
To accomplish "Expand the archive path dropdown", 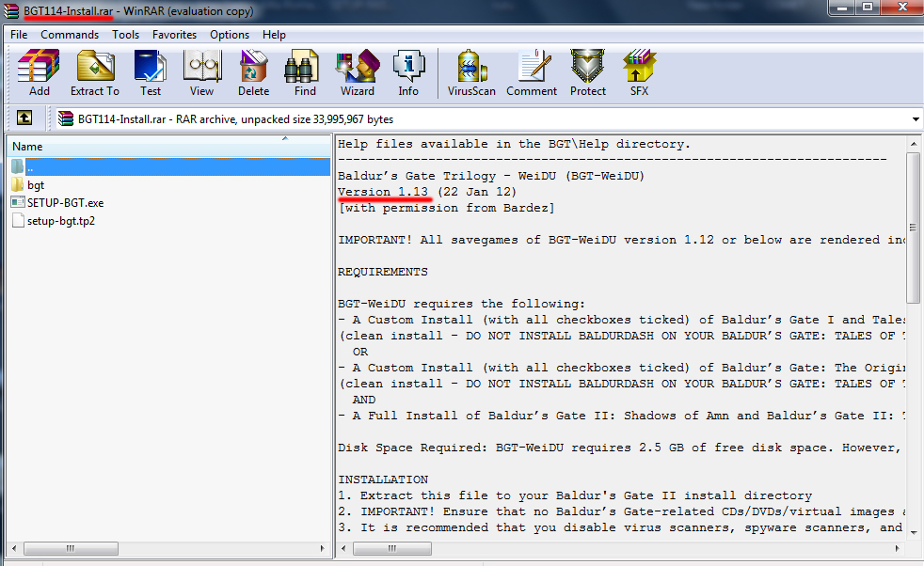I will coord(916,119).
